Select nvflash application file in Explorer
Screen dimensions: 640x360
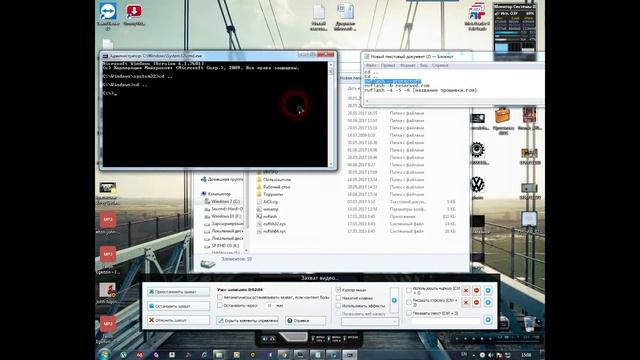coord(270,216)
